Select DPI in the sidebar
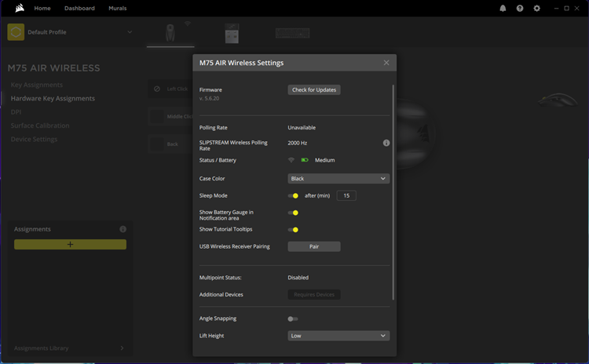The height and width of the screenshot is (364, 589). click(x=16, y=112)
